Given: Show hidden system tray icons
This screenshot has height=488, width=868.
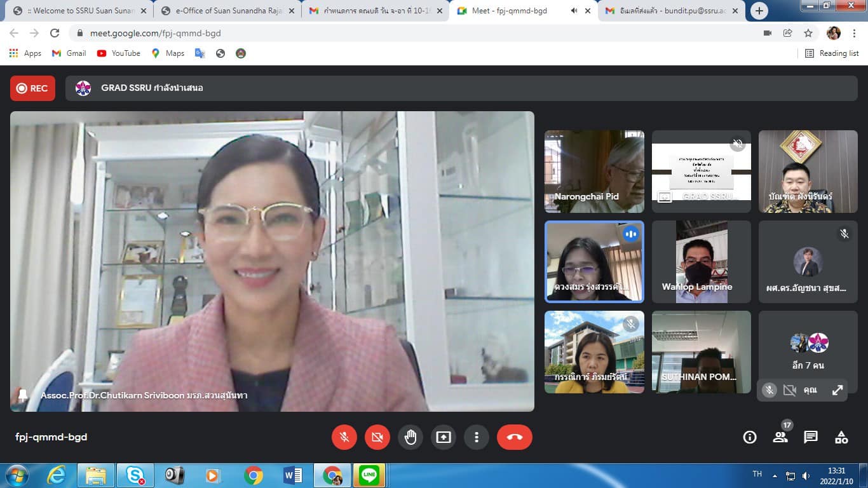Looking at the screenshot, I should click(775, 475).
